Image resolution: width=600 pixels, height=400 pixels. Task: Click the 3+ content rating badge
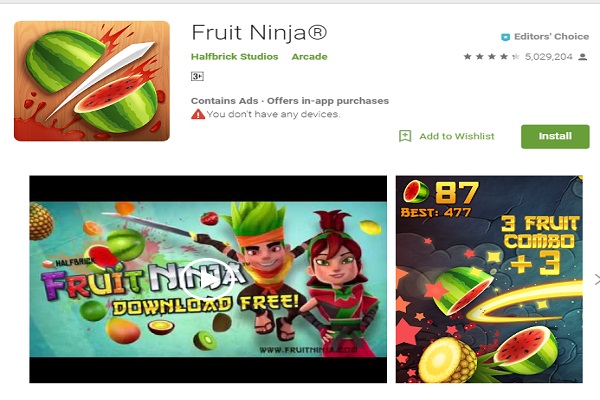pos(197,77)
